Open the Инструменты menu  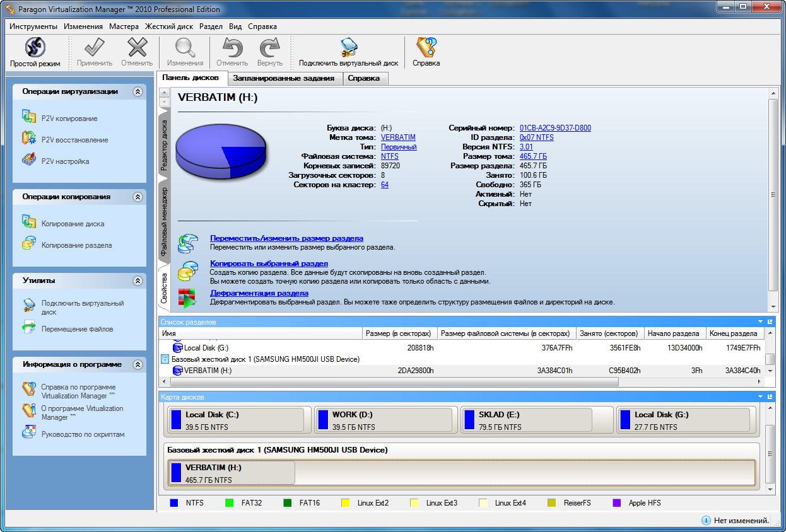(x=33, y=26)
